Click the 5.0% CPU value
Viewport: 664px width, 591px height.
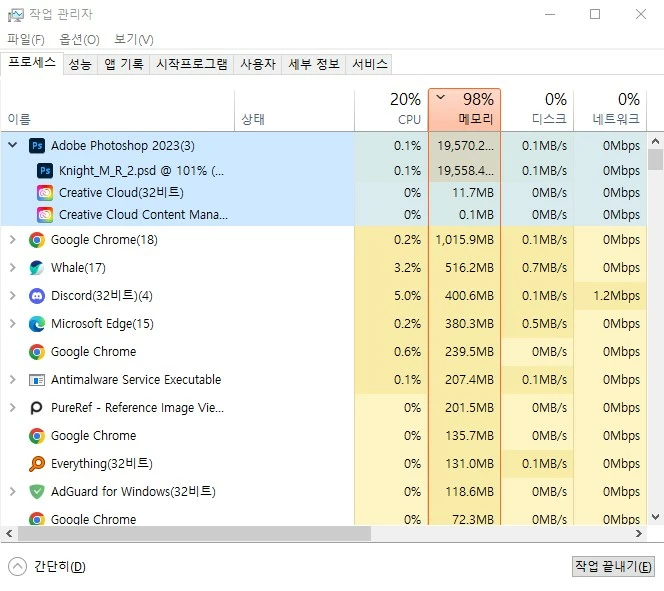[407, 296]
